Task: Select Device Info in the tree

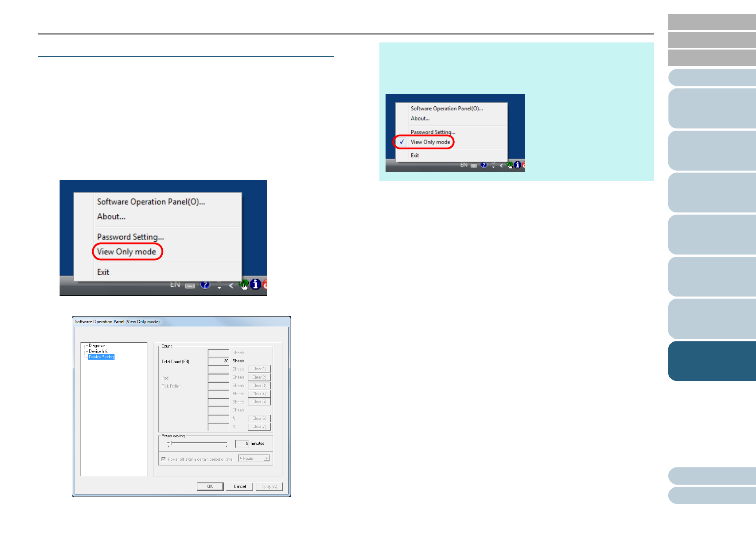Action: [98, 351]
